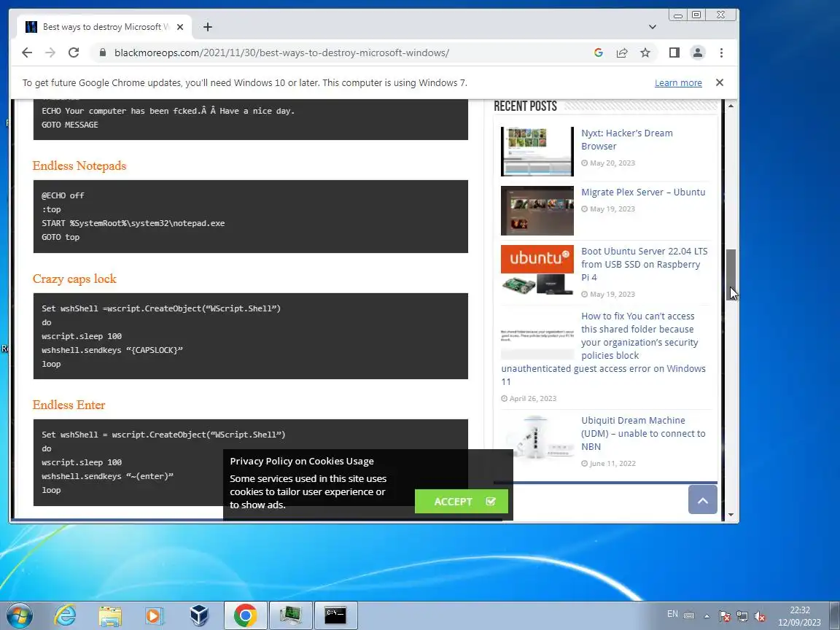840x630 pixels.
Task: Open 'Nyxt: Hacker's Dream Browser' post
Action: point(627,140)
